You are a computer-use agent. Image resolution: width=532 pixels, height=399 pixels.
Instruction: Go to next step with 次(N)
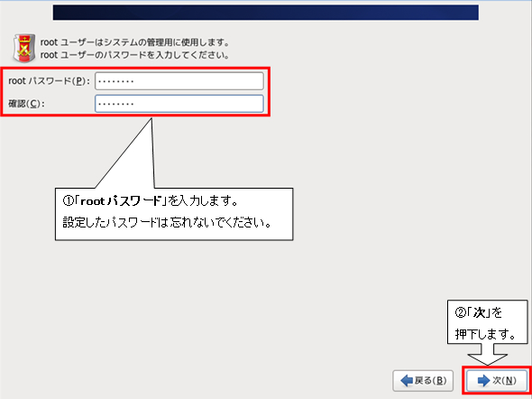pyautogui.click(x=497, y=380)
